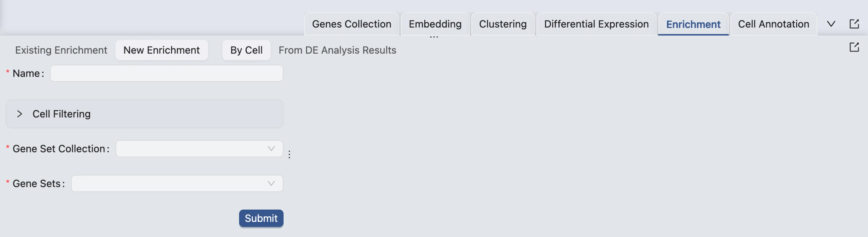
Task: Switch to Existing Enrichment view
Action: click(61, 50)
